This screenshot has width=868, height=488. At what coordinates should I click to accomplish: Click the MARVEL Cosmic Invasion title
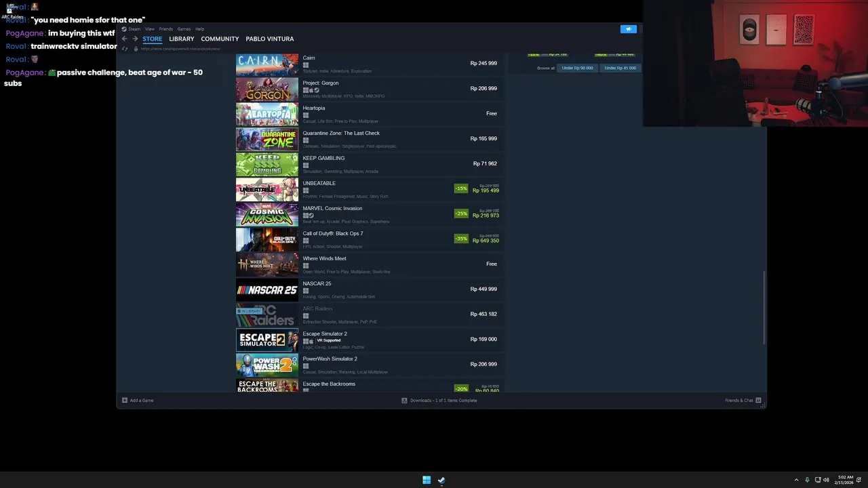332,208
